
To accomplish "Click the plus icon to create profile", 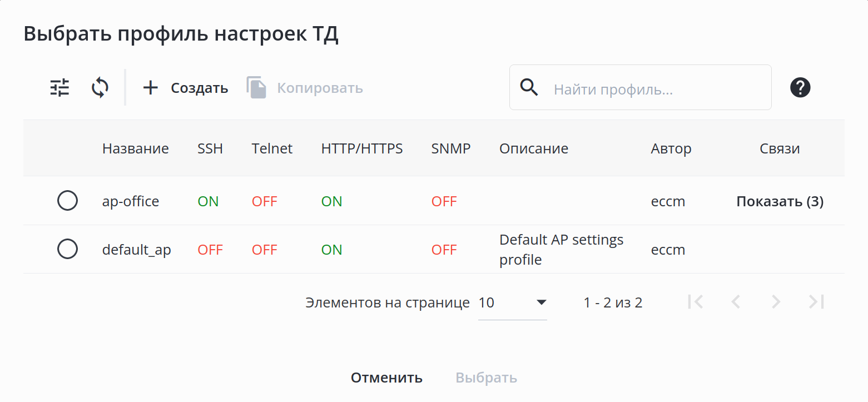I will [x=151, y=88].
